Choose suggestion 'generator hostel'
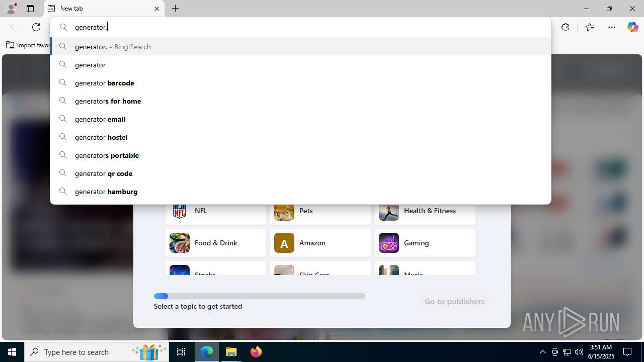This screenshot has width=644, height=362. coord(300,137)
